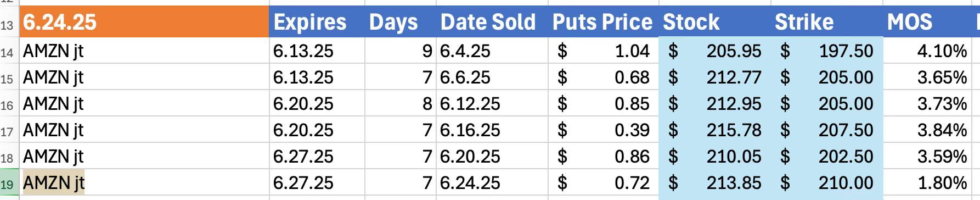The height and width of the screenshot is (200, 980).
Task: Select the stock price cell 205.95
Action: [x=714, y=51]
